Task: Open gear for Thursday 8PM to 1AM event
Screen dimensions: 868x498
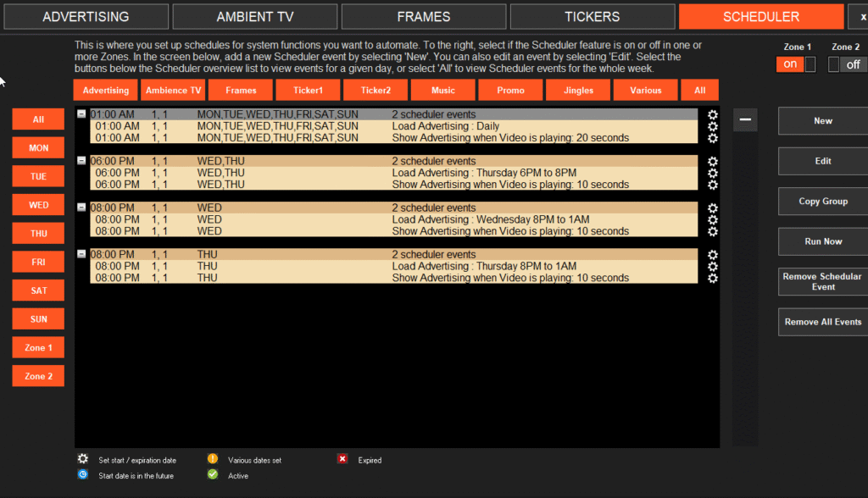Action: 712,266
